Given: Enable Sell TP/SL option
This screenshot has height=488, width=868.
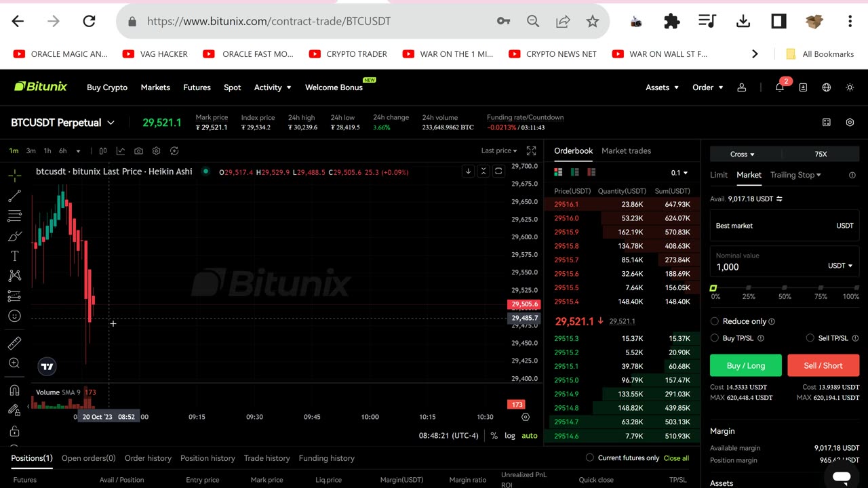Looking at the screenshot, I should point(810,338).
